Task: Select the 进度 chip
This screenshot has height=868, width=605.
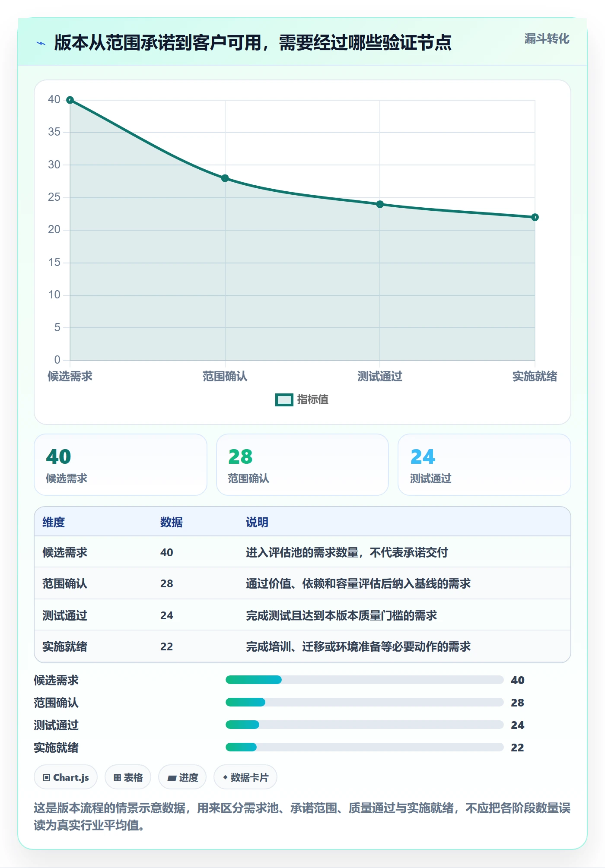Action: pos(182,777)
